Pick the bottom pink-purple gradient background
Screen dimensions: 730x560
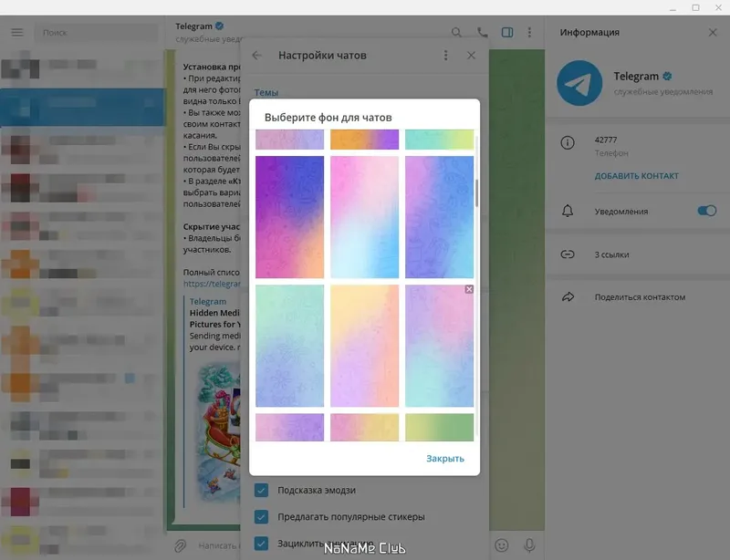pyautogui.click(x=289, y=427)
